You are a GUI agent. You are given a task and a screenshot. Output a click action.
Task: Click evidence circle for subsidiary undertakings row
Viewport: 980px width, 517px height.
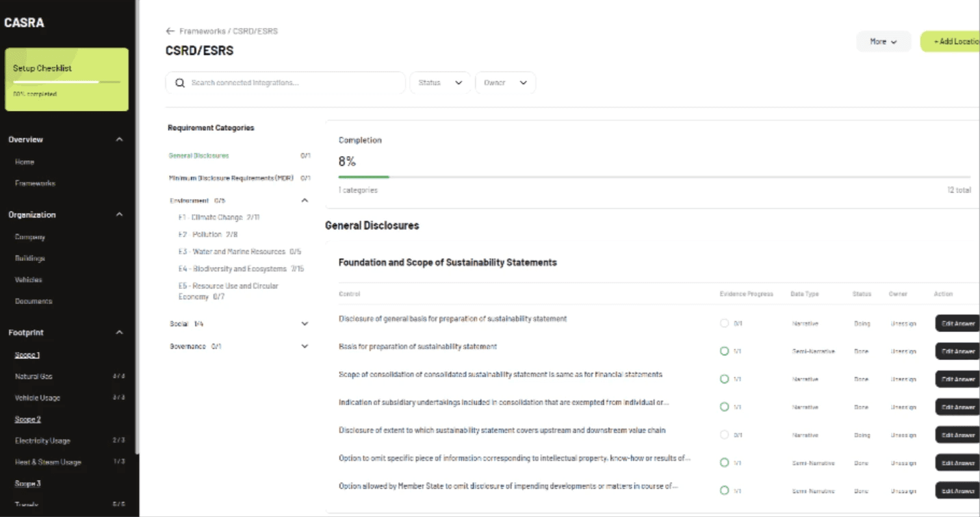724,407
